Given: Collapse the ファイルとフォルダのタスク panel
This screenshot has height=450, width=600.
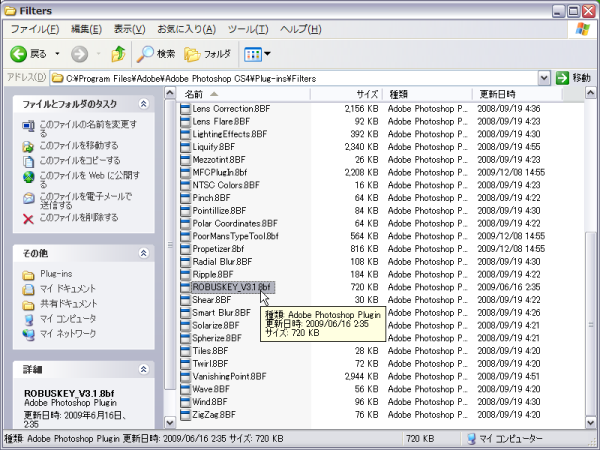Looking at the screenshot, I should (143, 104).
